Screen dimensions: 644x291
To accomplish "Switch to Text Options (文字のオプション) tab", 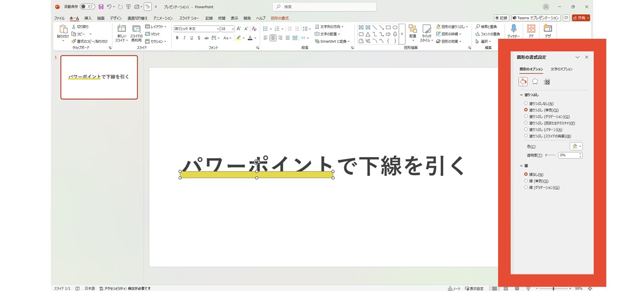I will pos(561,69).
